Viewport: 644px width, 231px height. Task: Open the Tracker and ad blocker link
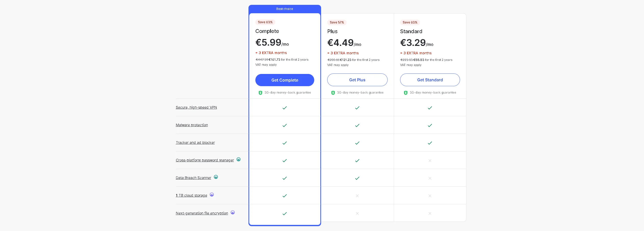[x=195, y=143]
